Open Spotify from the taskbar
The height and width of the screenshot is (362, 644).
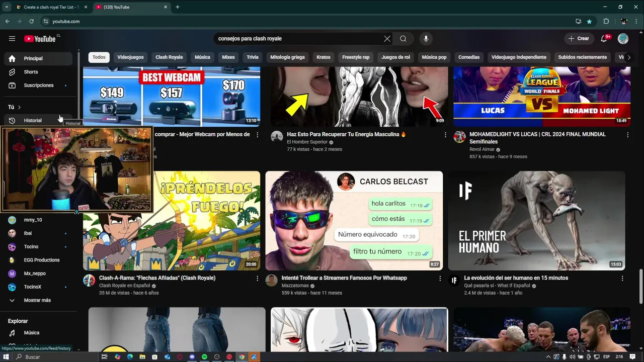[204, 357]
